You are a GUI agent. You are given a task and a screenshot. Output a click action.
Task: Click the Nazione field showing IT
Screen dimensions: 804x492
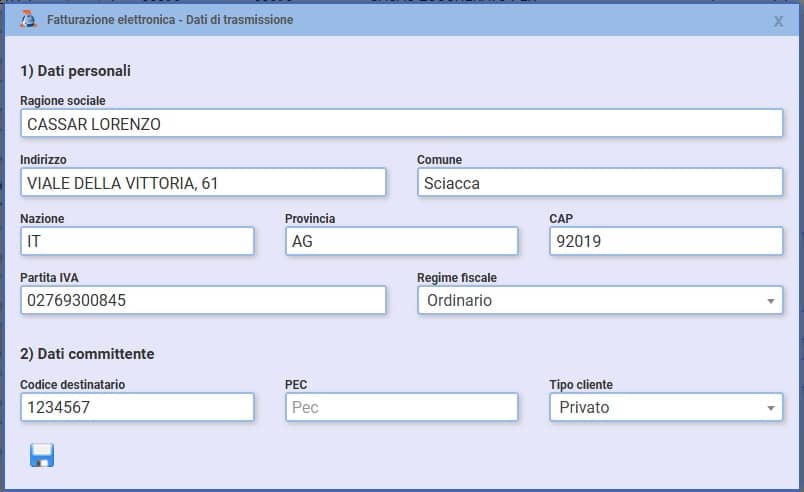(x=137, y=241)
